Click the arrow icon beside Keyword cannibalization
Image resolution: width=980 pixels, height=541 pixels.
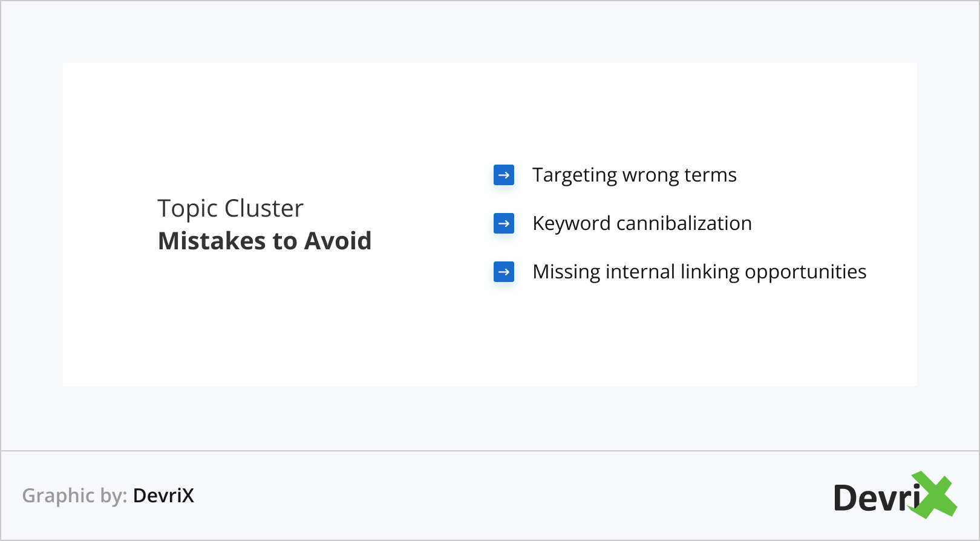tap(503, 223)
